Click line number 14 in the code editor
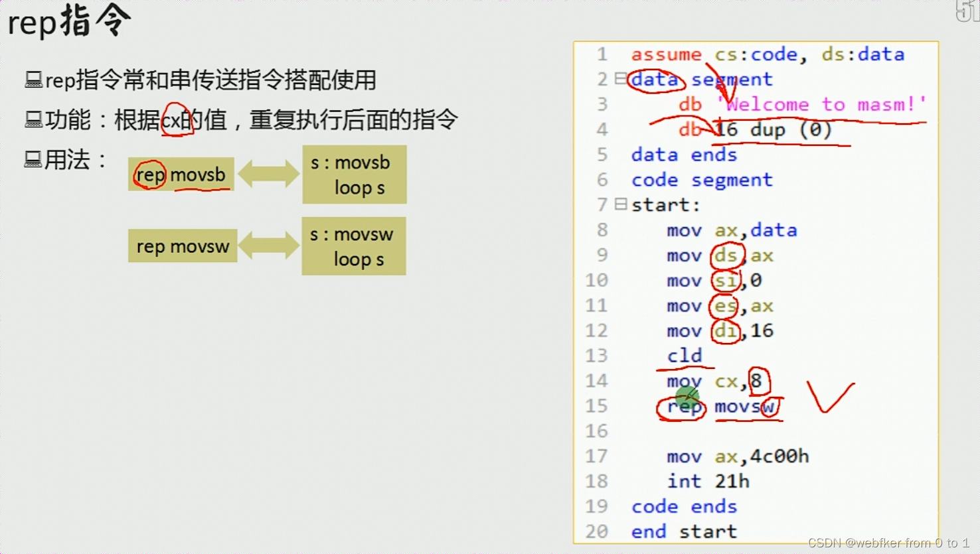The height and width of the screenshot is (554, 980). pyautogui.click(x=596, y=381)
